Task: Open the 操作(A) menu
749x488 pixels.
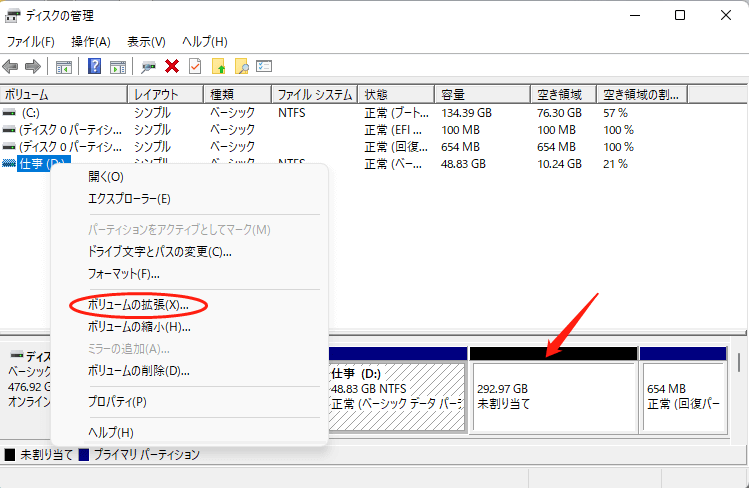Action: pos(91,42)
